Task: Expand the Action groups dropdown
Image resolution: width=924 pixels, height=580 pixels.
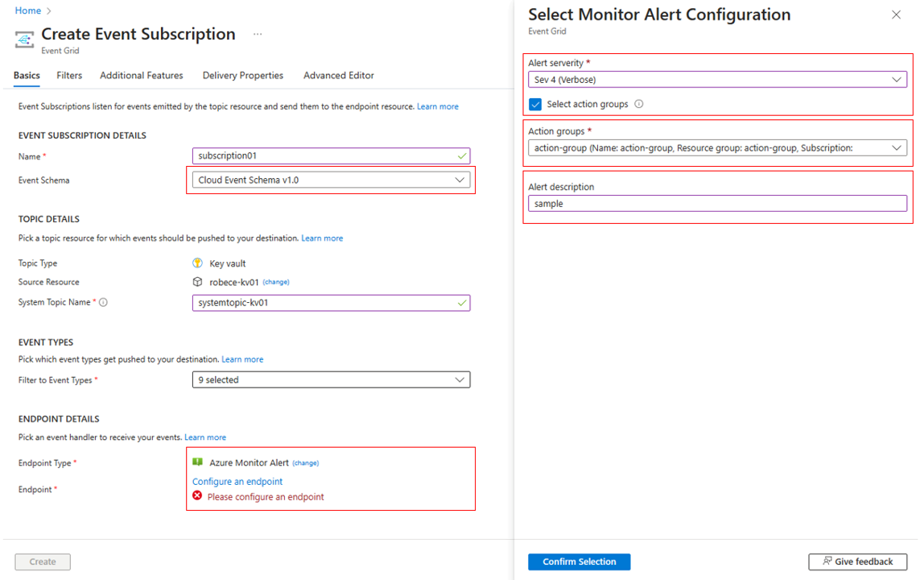Action: [717, 148]
